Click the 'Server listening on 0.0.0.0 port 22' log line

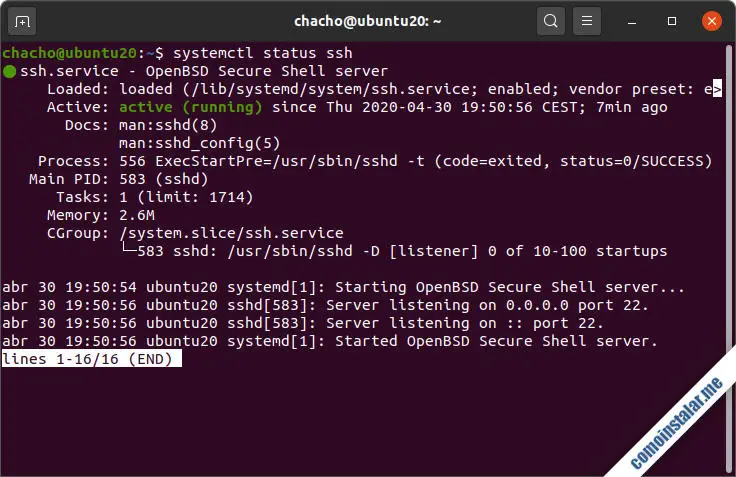(487, 305)
